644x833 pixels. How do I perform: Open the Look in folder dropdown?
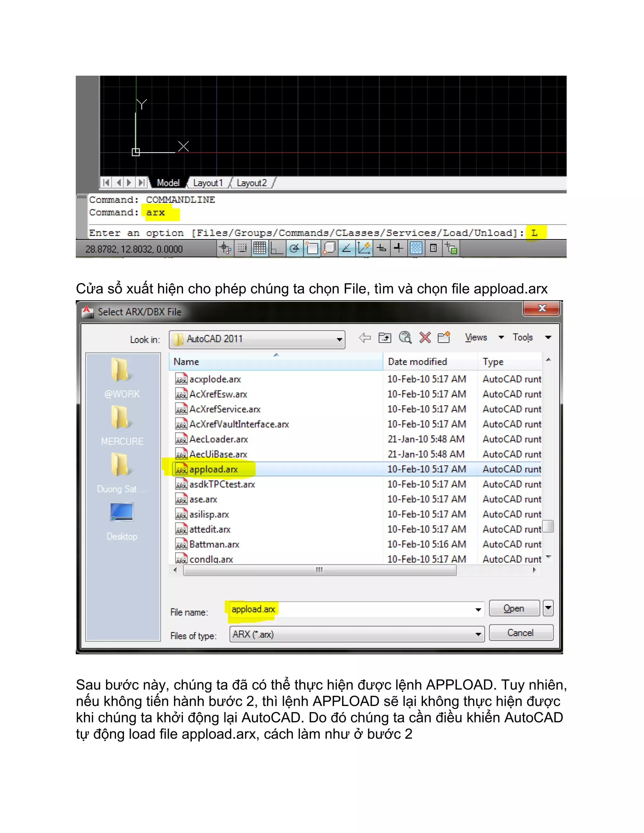(x=257, y=339)
